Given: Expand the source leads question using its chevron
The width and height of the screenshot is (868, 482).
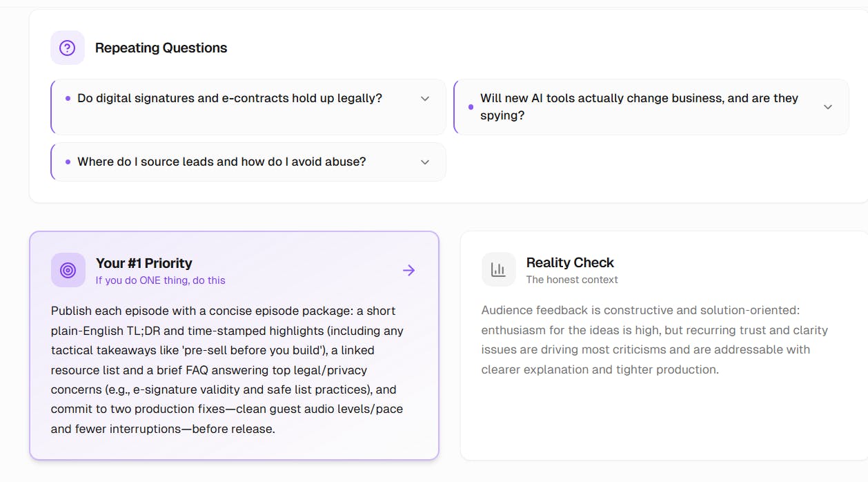Looking at the screenshot, I should pos(425,162).
